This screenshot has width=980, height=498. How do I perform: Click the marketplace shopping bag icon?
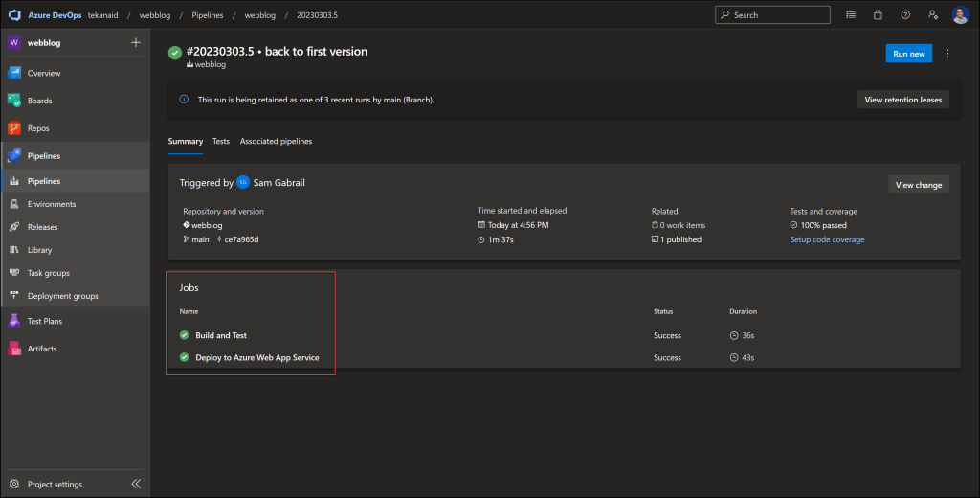click(x=878, y=15)
